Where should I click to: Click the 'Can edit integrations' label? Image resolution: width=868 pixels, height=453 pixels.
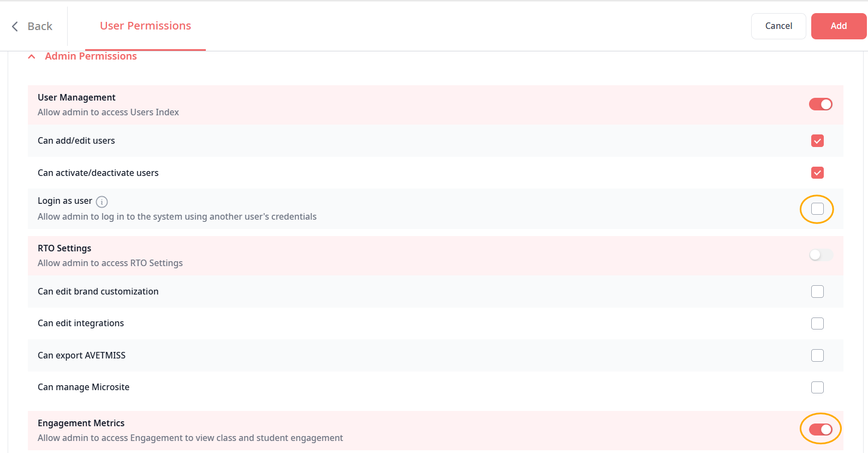[81, 323]
